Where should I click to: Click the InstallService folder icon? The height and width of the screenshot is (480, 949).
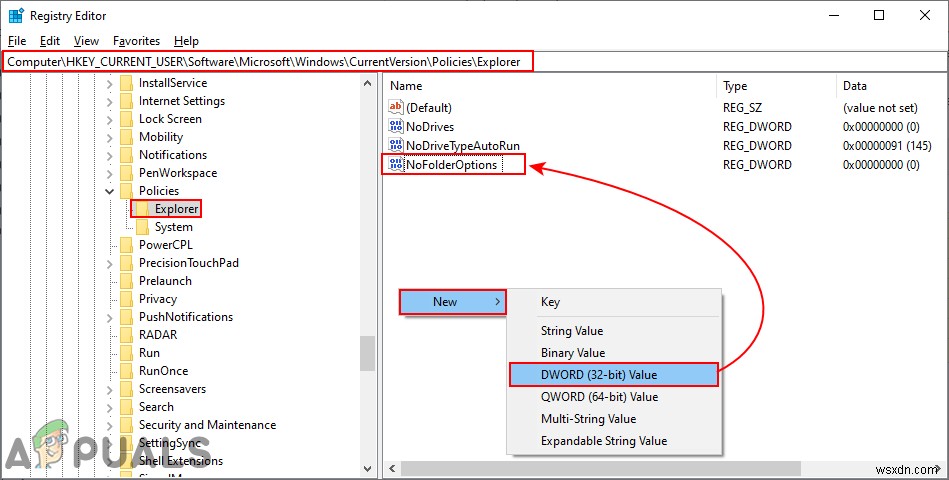126,83
